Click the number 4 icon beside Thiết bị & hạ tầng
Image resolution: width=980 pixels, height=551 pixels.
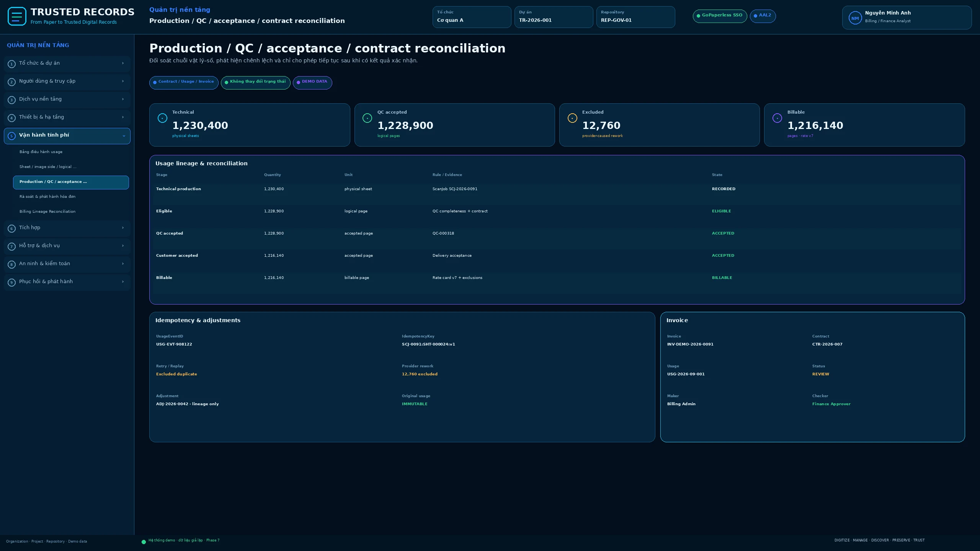point(11,118)
